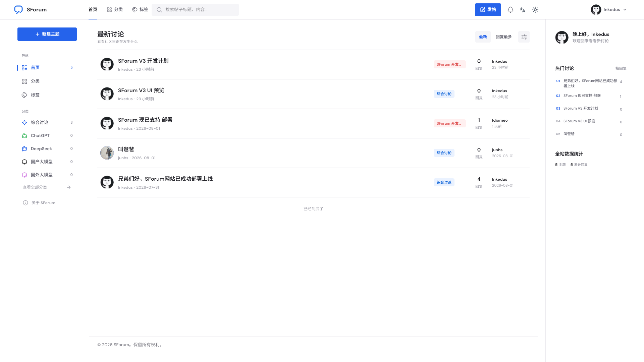The image size is (644, 362).
Task: Click Inkedus avatar in the greeting panel
Action: 562,38
